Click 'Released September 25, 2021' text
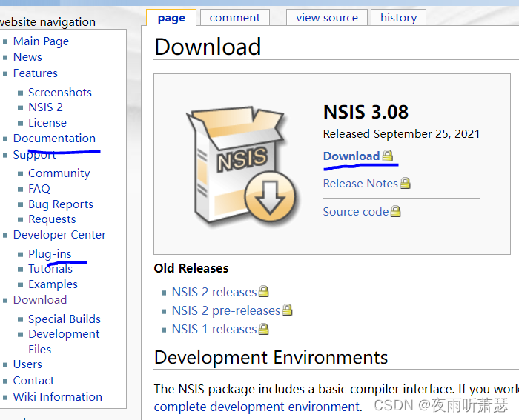Screen dimensions: 519x420 pyautogui.click(x=402, y=134)
